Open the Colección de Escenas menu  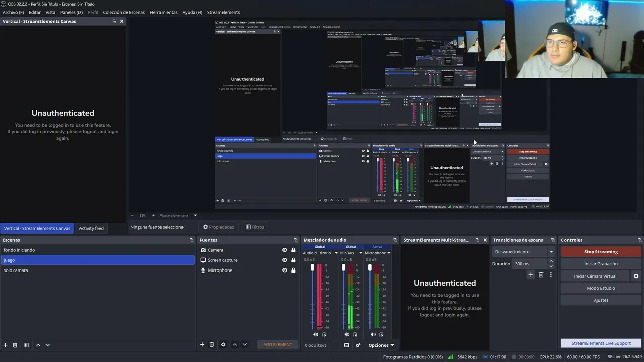pos(124,12)
